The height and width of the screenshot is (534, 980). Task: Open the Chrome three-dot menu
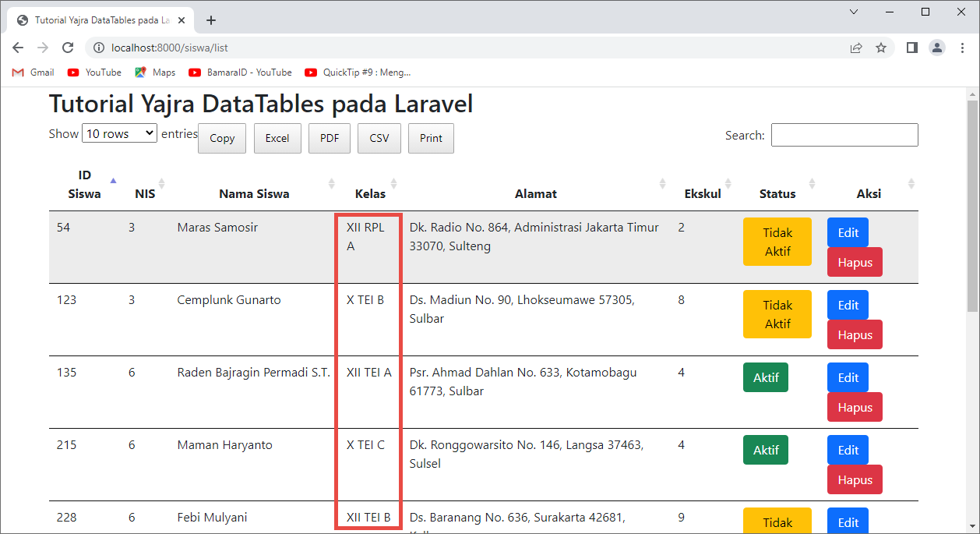962,48
